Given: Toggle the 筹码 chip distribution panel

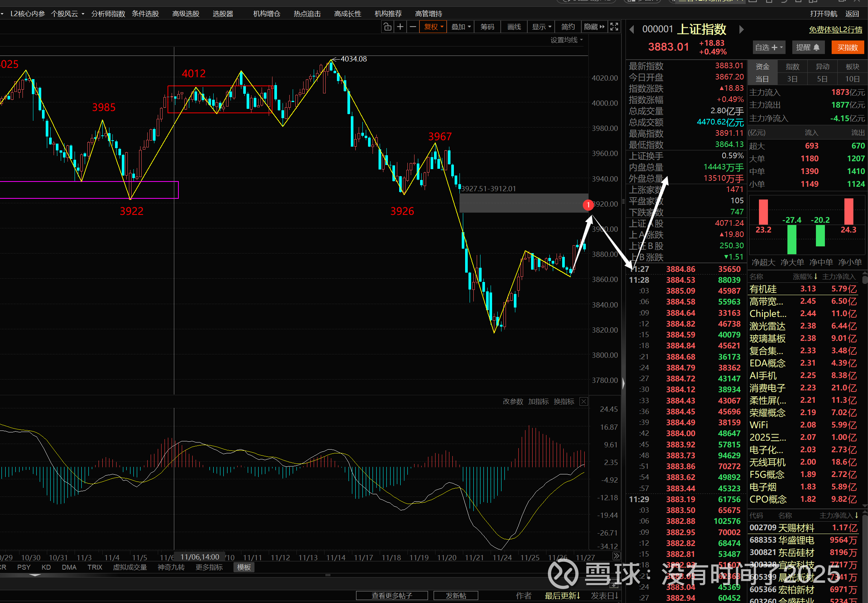Looking at the screenshot, I should click(487, 27).
